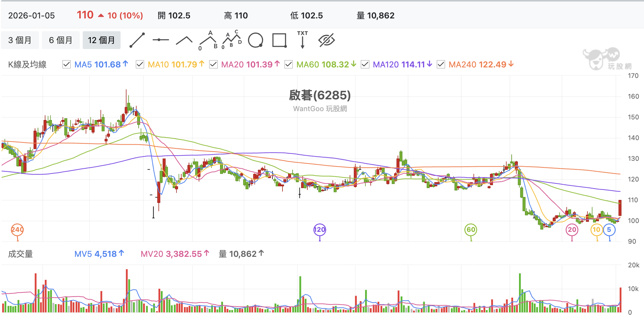Screen dimensions: 644x317
Task: Click the MA240 122.49 value label
Action: point(481,64)
